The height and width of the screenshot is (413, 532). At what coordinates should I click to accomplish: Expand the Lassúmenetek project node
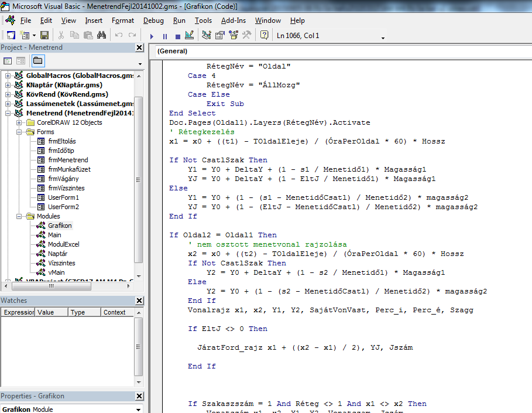click(x=8, y=104)
